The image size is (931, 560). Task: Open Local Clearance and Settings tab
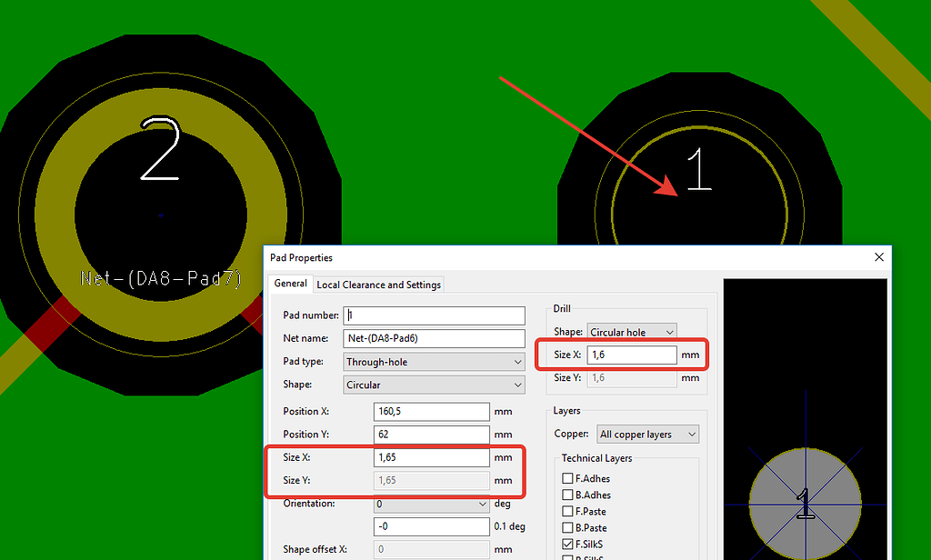click(378, 285)
